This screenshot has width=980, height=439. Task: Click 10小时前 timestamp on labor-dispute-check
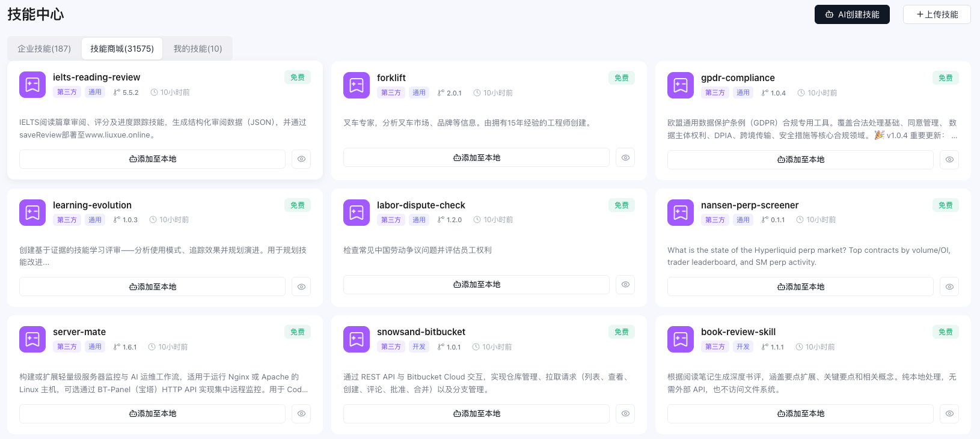point(494,220)
